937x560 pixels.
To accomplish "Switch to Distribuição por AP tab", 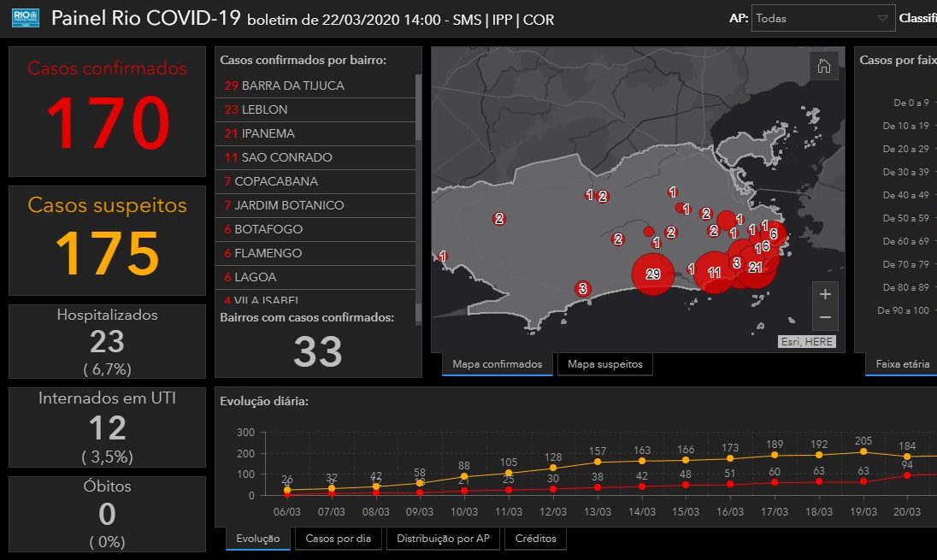I will [444, 539].
